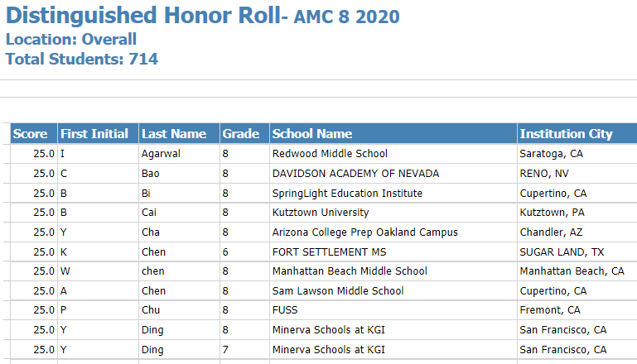Click the Fremont, CA city cell
Image resolution: width=637 pixels, height=364 pixels.
tap(577, 310)
